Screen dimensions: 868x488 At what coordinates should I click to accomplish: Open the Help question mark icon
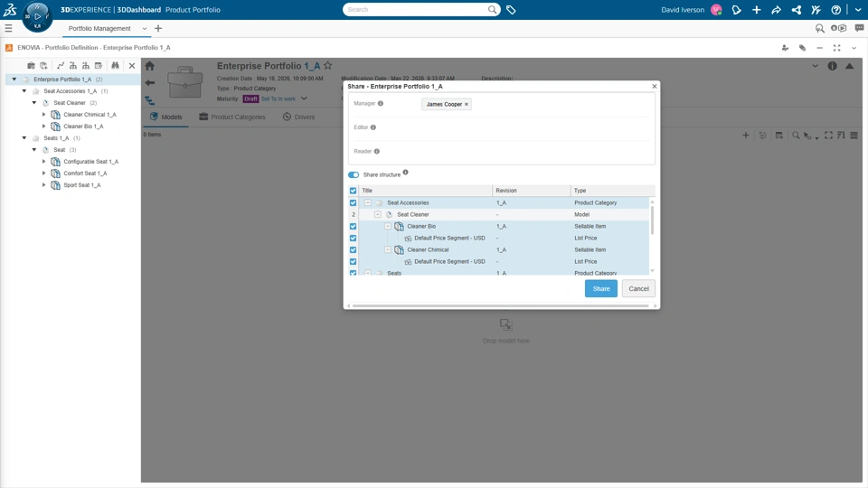pos(835,9)
